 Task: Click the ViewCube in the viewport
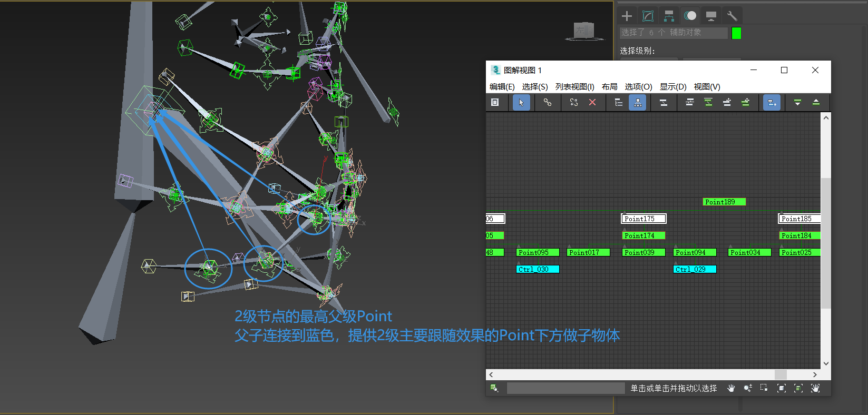click(x=585, y=31)
